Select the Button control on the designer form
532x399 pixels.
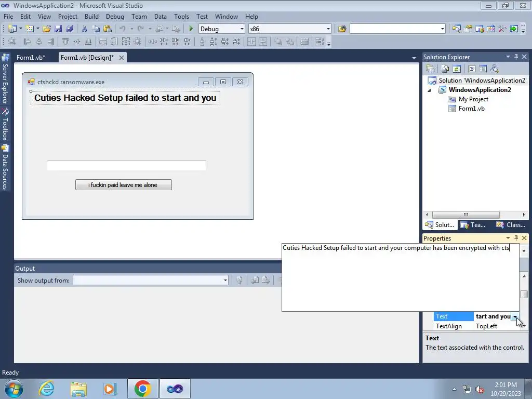point(124,185)
